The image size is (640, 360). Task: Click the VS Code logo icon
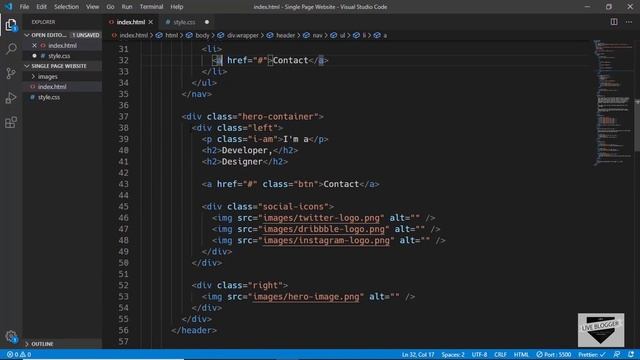point(9,7)
